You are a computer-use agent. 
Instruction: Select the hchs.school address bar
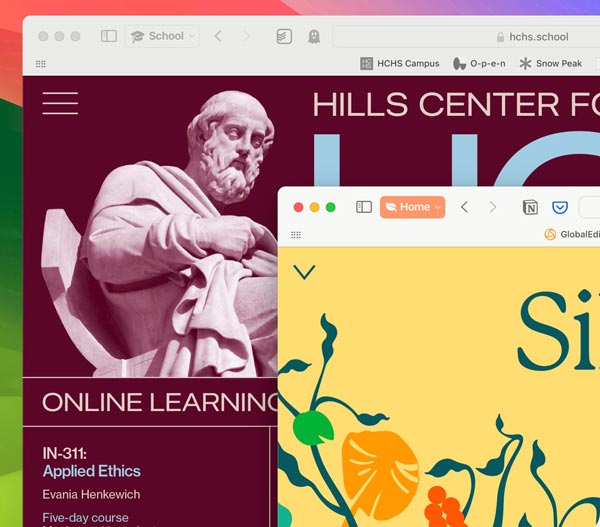point(467,37)
